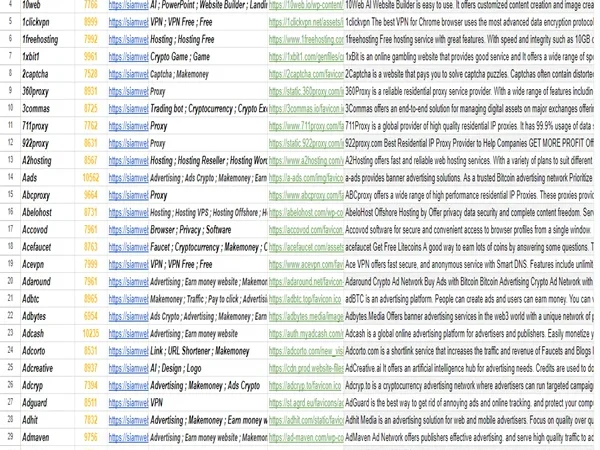Viewport: 600px width, 450px height.
Task: Click the value 10235 in the Adcash row
Action: tap(91, 333)
